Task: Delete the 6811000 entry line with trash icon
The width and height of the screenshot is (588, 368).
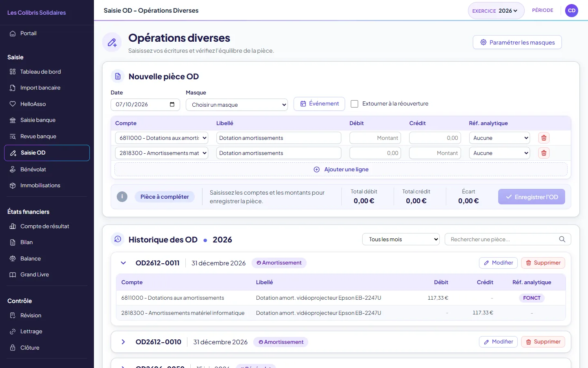Action: 544,138
